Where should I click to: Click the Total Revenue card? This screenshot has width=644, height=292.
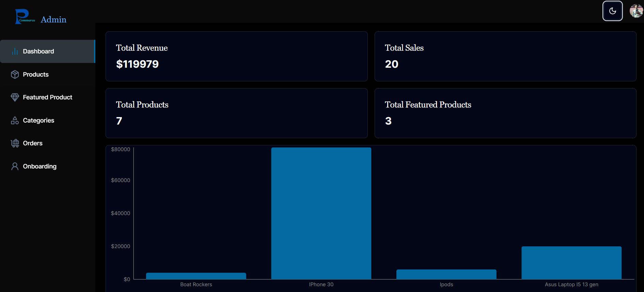236,56
